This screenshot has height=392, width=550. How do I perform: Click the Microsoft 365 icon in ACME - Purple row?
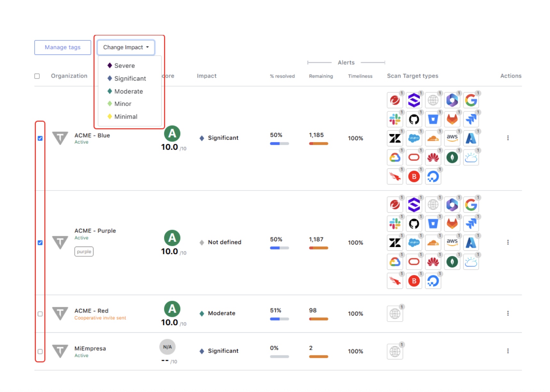tap(452, 205)
